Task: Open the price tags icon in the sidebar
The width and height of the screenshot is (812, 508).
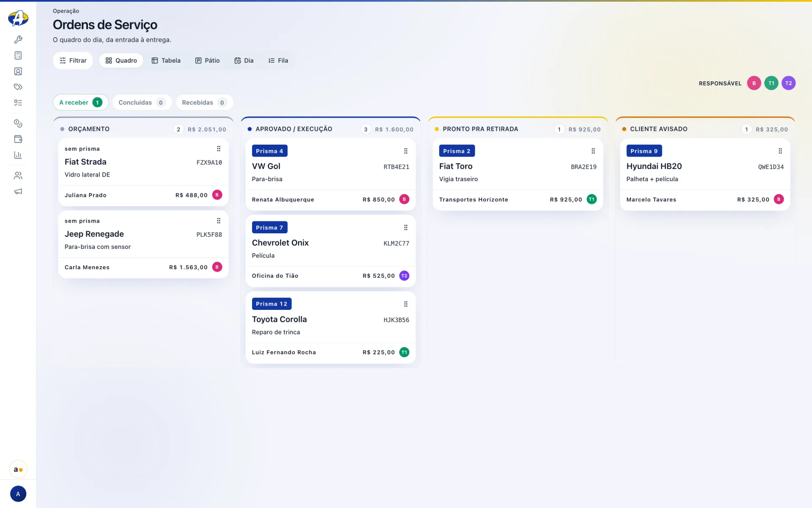Action: 18,87
